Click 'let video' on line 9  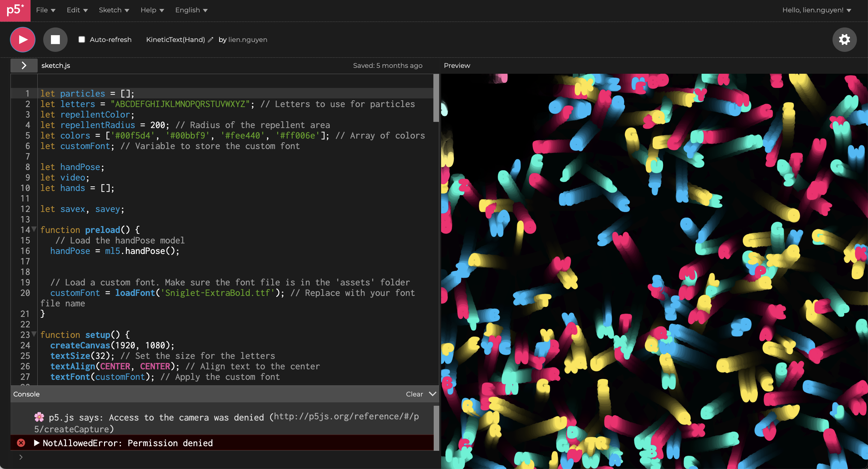(x=63, y=177)
